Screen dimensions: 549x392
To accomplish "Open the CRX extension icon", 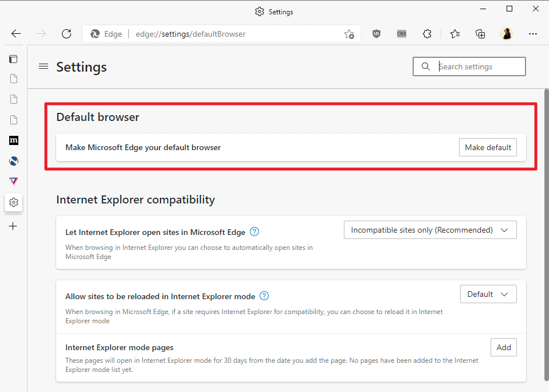I will (402, 34).
